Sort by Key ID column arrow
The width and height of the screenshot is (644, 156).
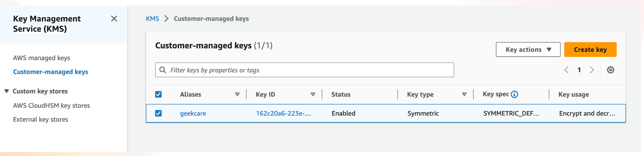tap(313, 94)
